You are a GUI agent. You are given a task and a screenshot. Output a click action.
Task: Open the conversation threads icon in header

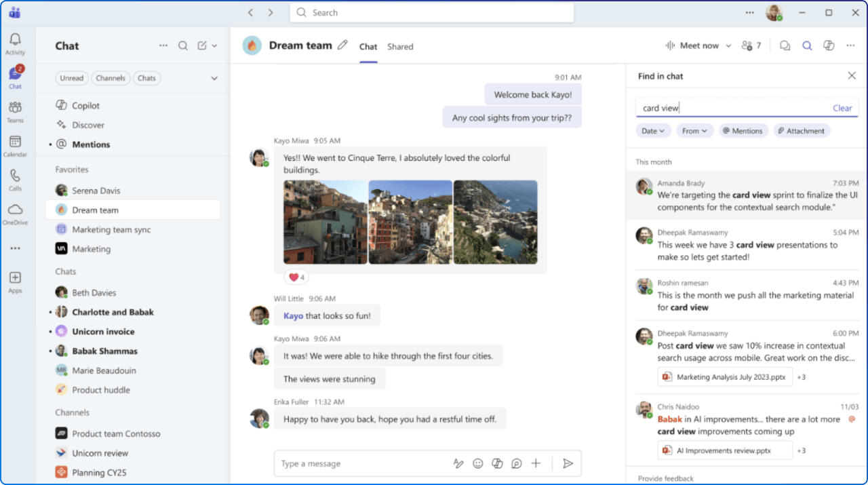tap(785, 45)
